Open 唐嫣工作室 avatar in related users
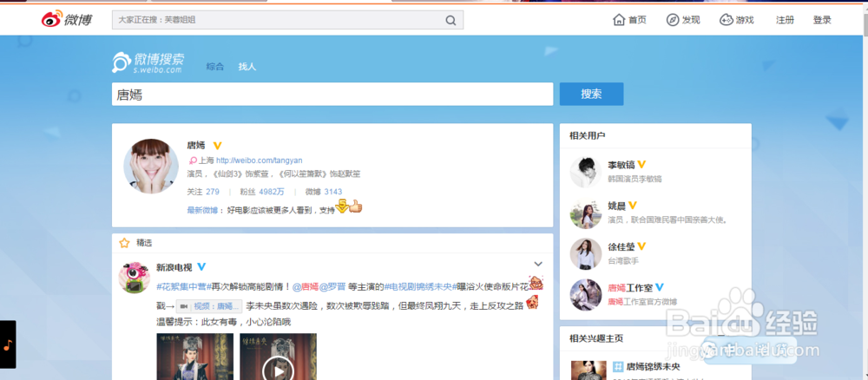This screenshot has height=380, width=868. [x=586, y=295]
